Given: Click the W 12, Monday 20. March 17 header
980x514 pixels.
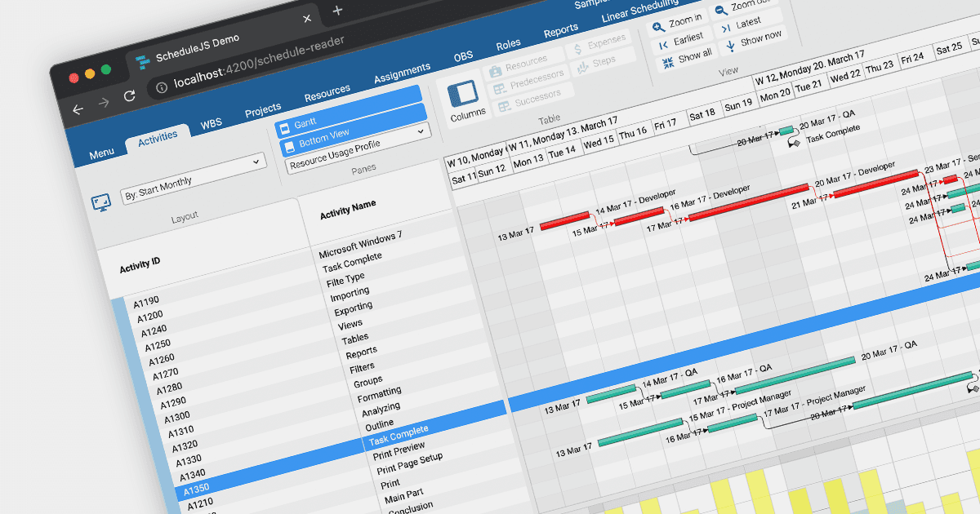Looking at the screenshot, I should point(809,68).
